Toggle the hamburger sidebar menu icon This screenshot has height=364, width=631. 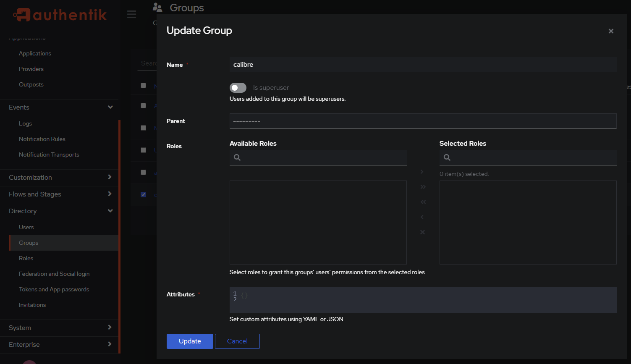[131, 15]
